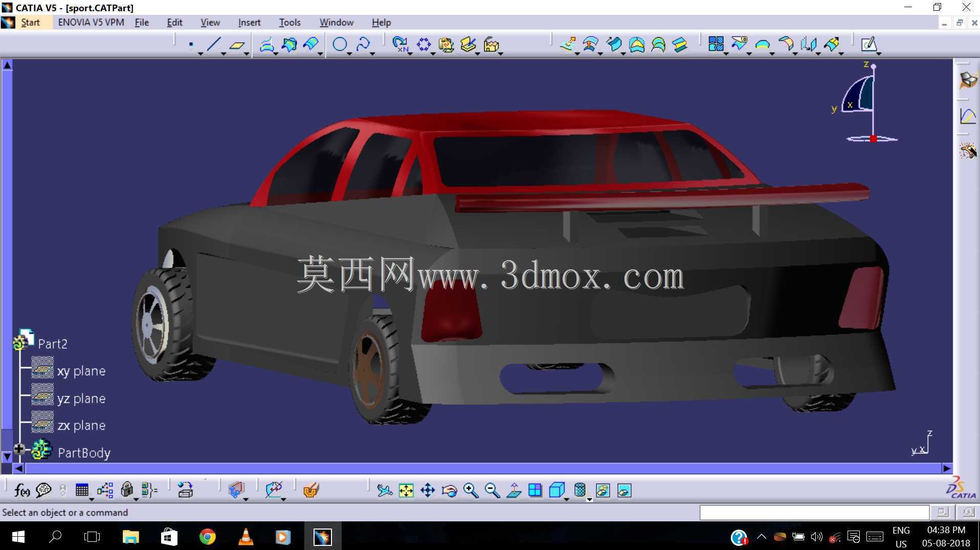Open the ENOVIA V5 VPM menu
Viewport: 980px width, 550px height.
pyautogui.click(x=91, y=22)
